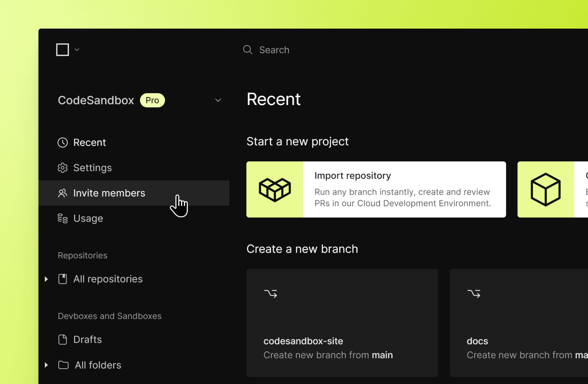Screen dimensions: 588x384
Task: Click the Invite members people icon
Action: 63,193
